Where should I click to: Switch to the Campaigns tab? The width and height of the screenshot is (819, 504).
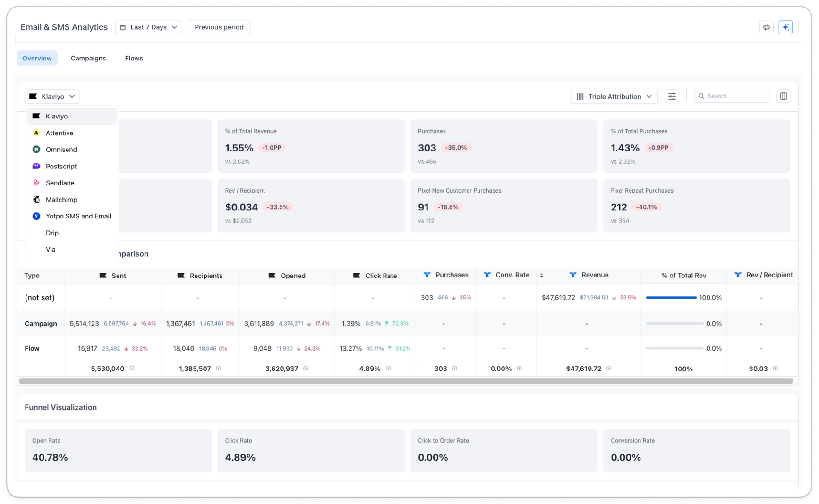click(88, 58)
